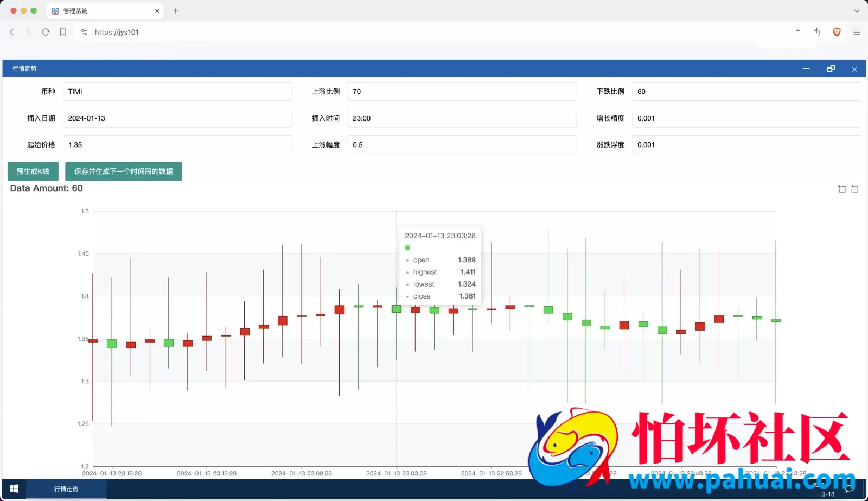This screenshot has width=868, height=501.
Task: Go back to the previous page
Action: [x=12, y=33]
